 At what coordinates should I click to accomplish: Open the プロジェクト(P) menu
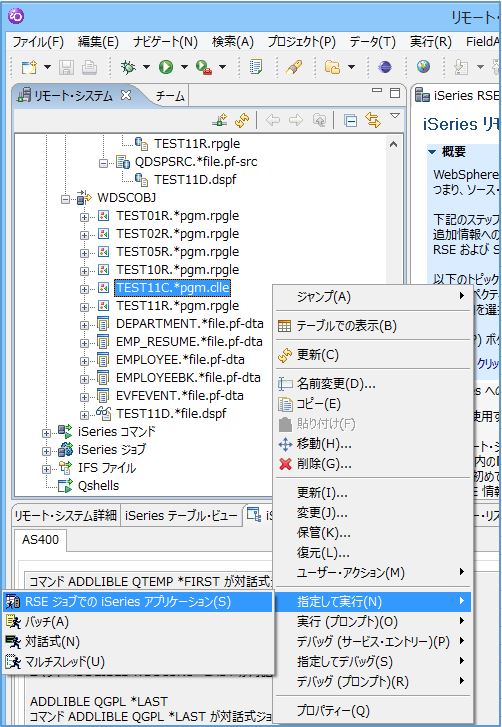301,42
